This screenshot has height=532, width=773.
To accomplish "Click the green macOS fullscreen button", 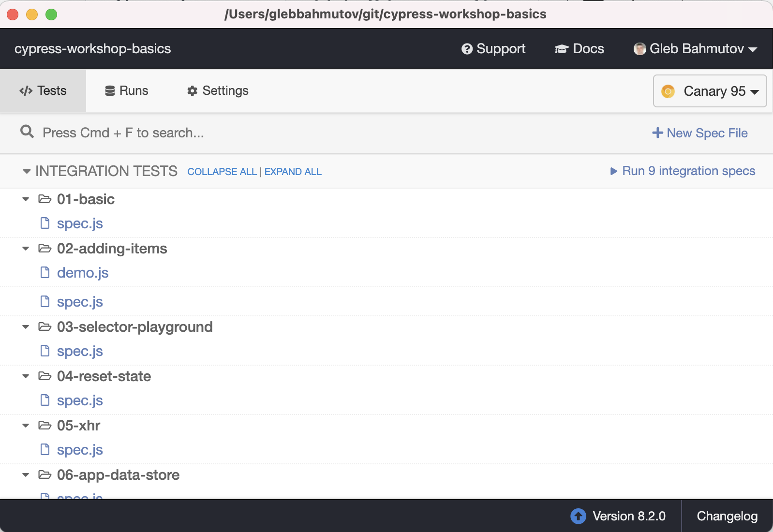I will [51, 15].
